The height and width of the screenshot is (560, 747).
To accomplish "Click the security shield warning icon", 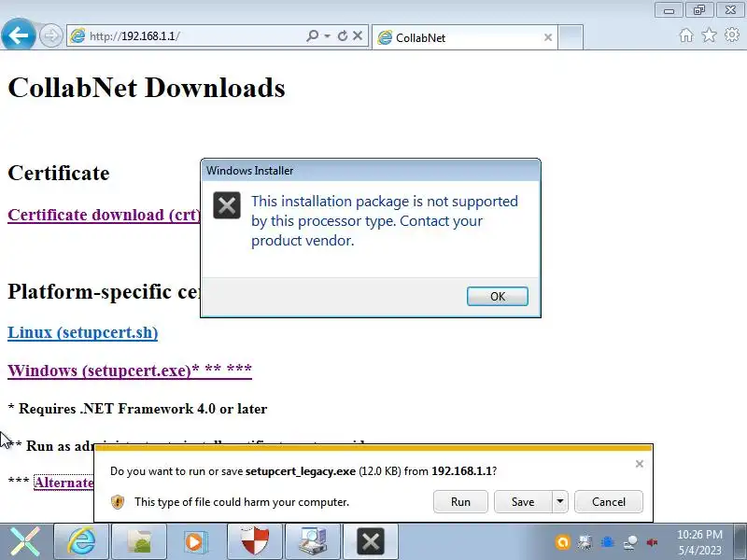I will pyautogui.click(x=118, y=502).
